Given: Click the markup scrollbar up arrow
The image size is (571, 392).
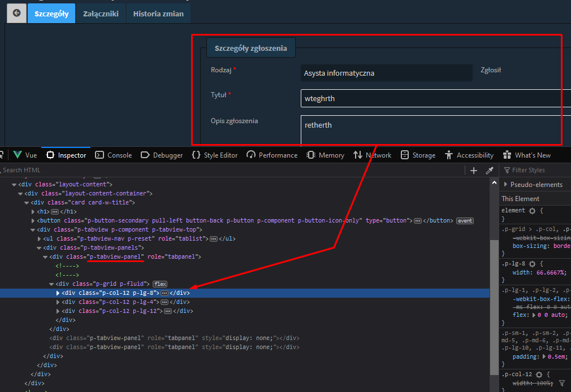Looking at the screenshot, I should (494, 182).
